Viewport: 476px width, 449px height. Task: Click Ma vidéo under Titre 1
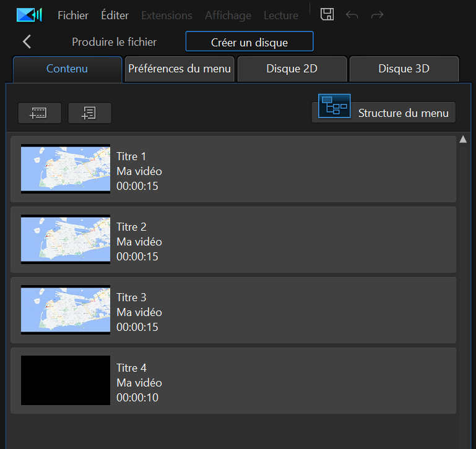pos(139,171)
